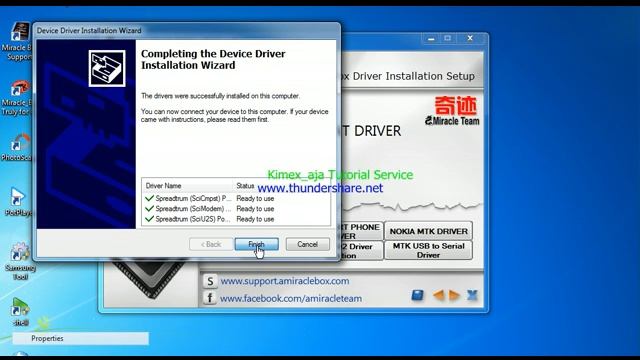Screen dimensions: 640x360
Task: Click the Miracle Team logo
Action: point(452,111)
